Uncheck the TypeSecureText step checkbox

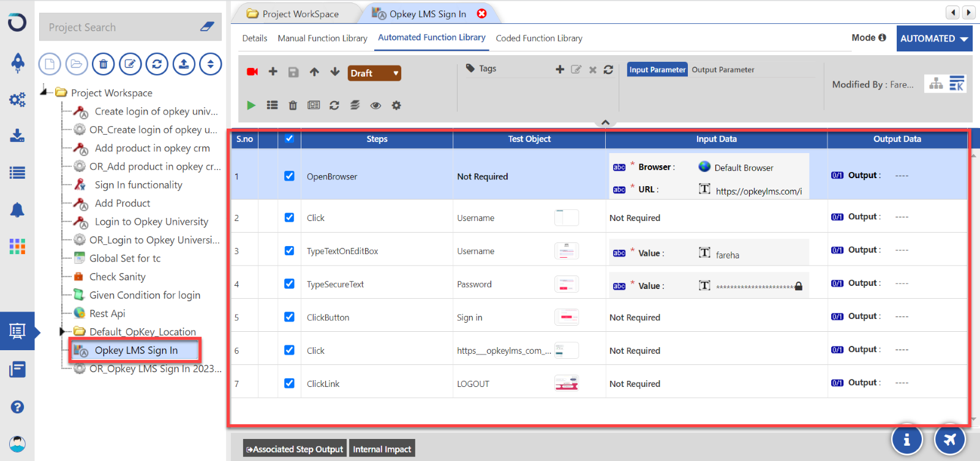(289, 283)
